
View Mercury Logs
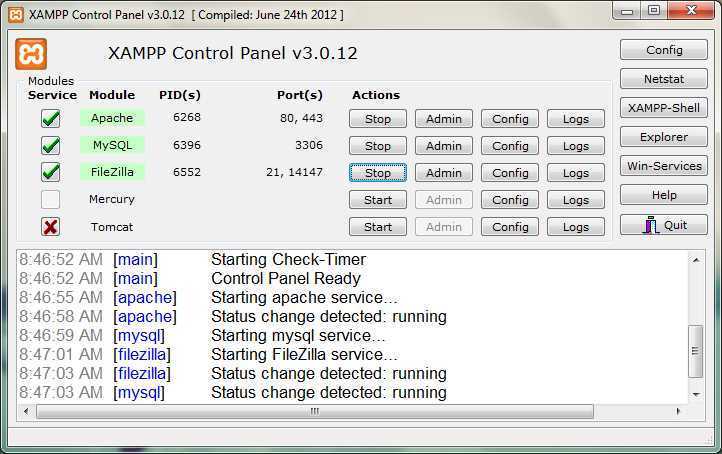pyautogui.click(x=576, y=200)
